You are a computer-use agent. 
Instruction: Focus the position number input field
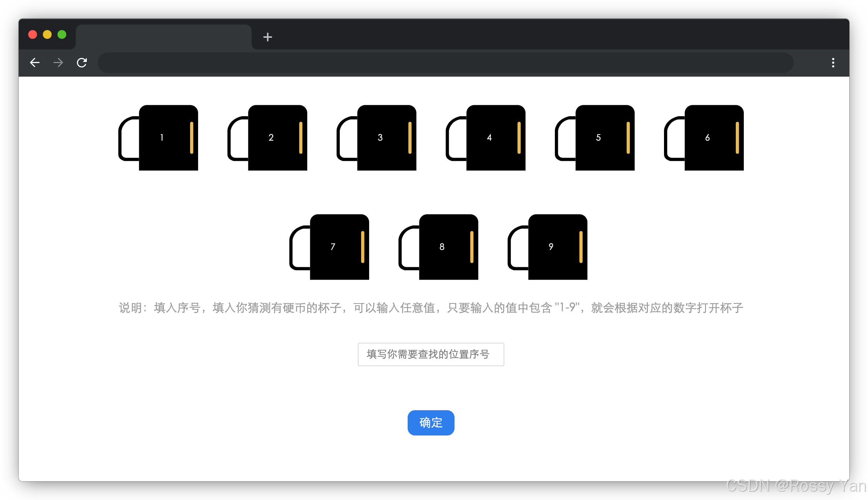click(431, 354)
